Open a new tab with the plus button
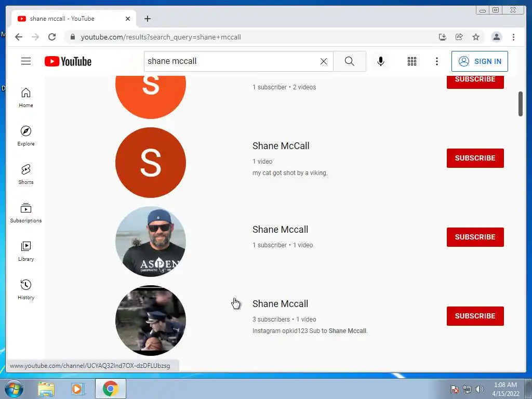 [x=147, y=19]
